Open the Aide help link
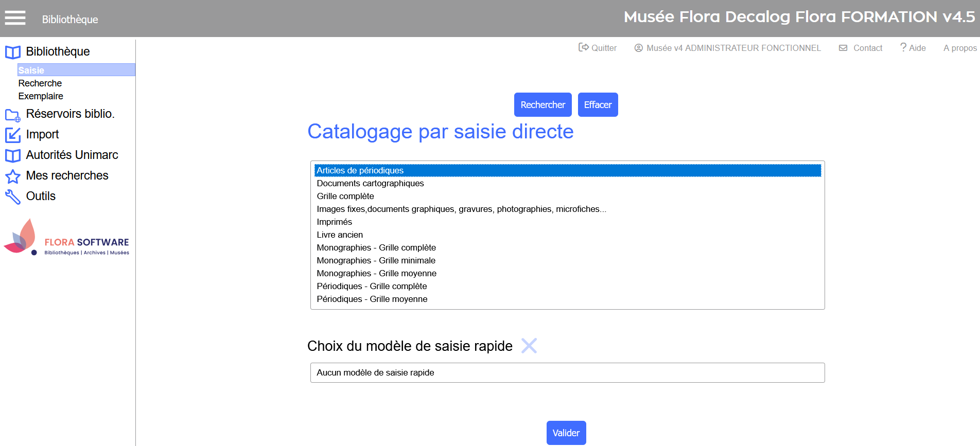Image resolution: width=980 pixels, height=446 pixels. pos(913,48)
